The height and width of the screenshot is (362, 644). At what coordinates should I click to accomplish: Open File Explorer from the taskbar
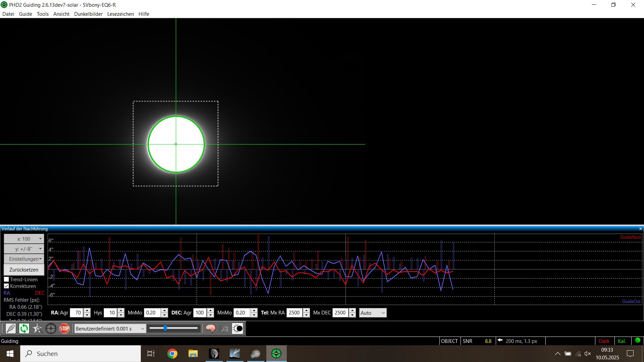pyautogui.click(x=193, y=354)
